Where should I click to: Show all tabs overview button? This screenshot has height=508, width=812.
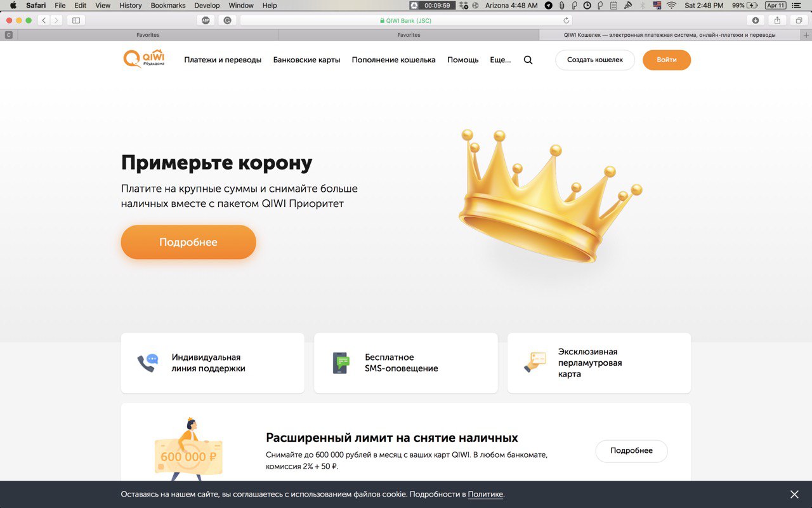[x=798, y=20]
